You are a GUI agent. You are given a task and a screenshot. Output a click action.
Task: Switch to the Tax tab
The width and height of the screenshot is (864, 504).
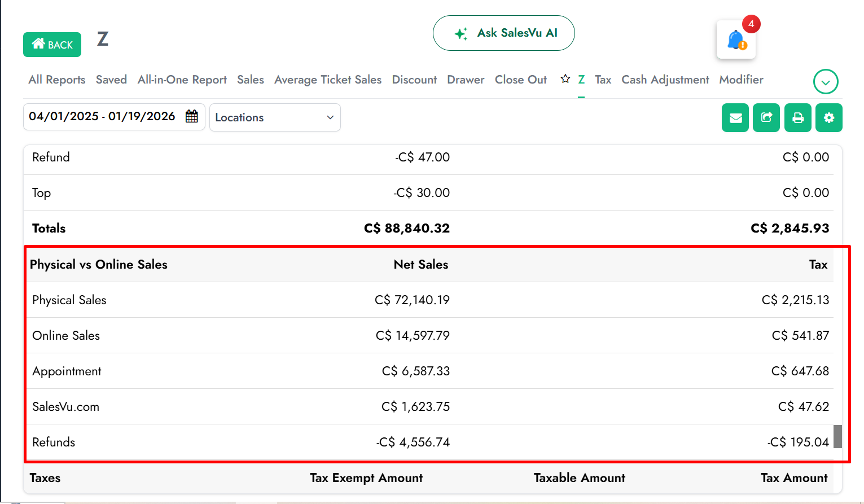click(x=603, y=80)
